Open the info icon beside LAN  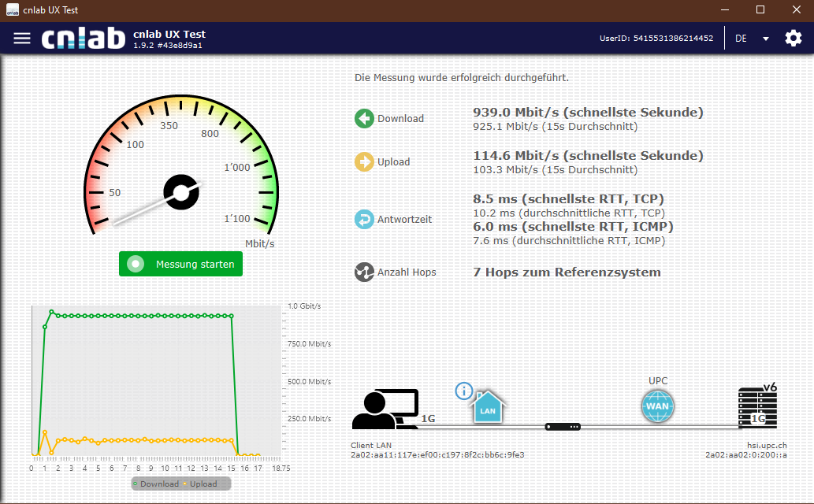[463, 391]
